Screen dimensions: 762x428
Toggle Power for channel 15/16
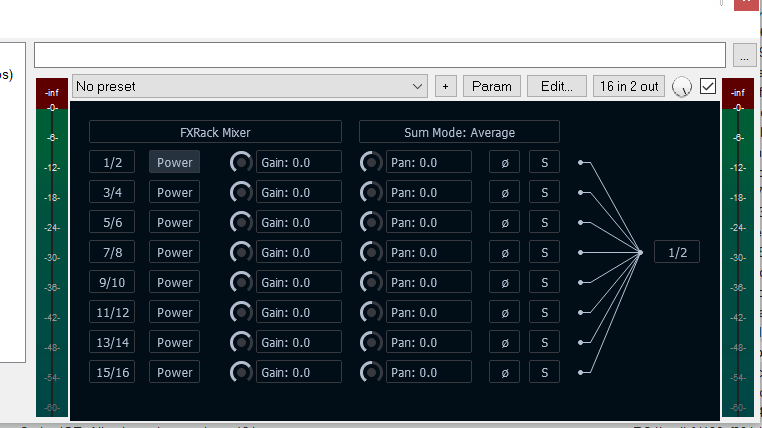pyautogui.click(x=174, y=373)
